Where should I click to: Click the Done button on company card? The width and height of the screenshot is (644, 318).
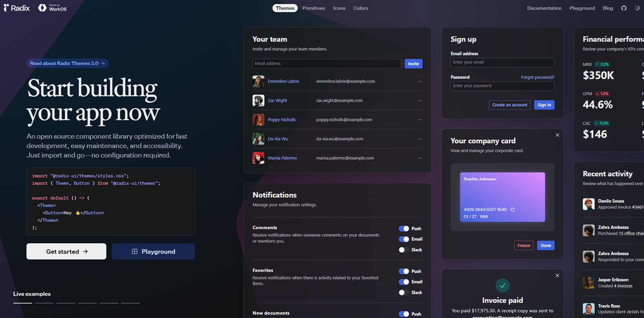[546, 245]
